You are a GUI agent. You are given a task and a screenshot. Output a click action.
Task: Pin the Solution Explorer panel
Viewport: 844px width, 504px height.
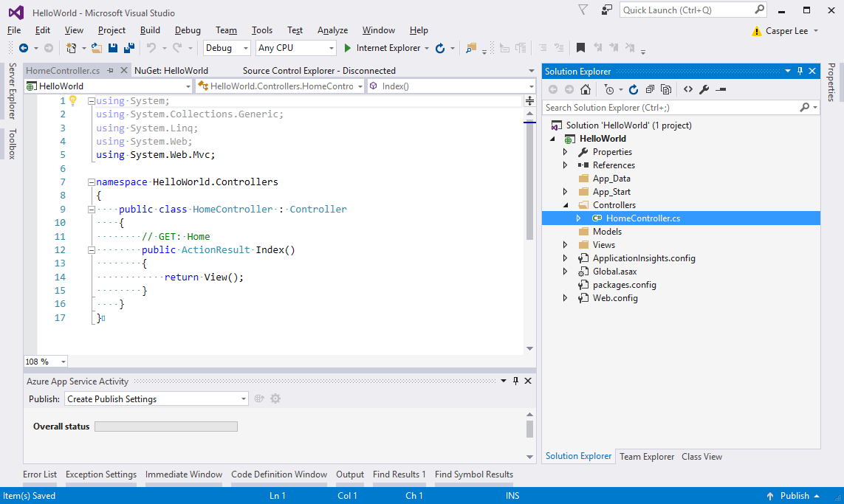pyautogui.click(x=800, y=71)
